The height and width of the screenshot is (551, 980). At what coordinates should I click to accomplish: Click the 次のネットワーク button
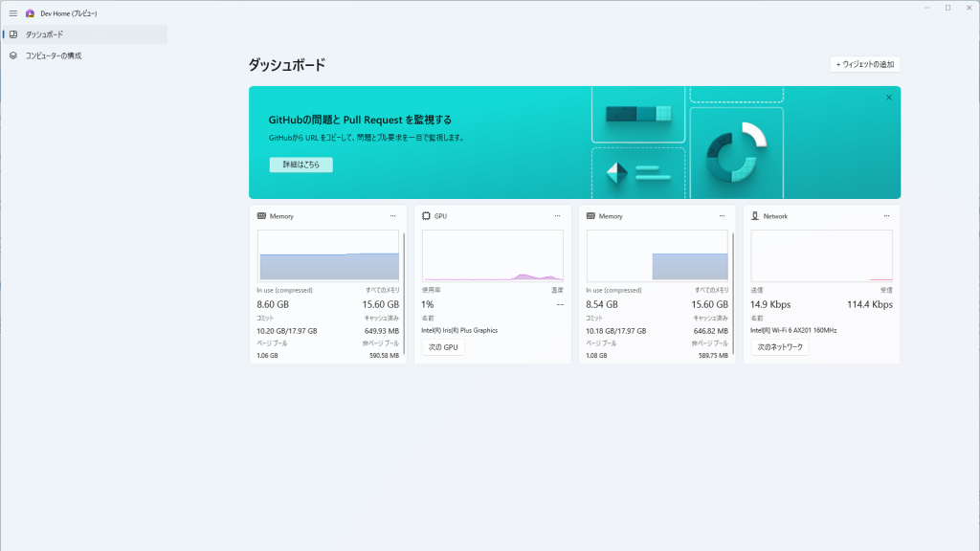782,346
